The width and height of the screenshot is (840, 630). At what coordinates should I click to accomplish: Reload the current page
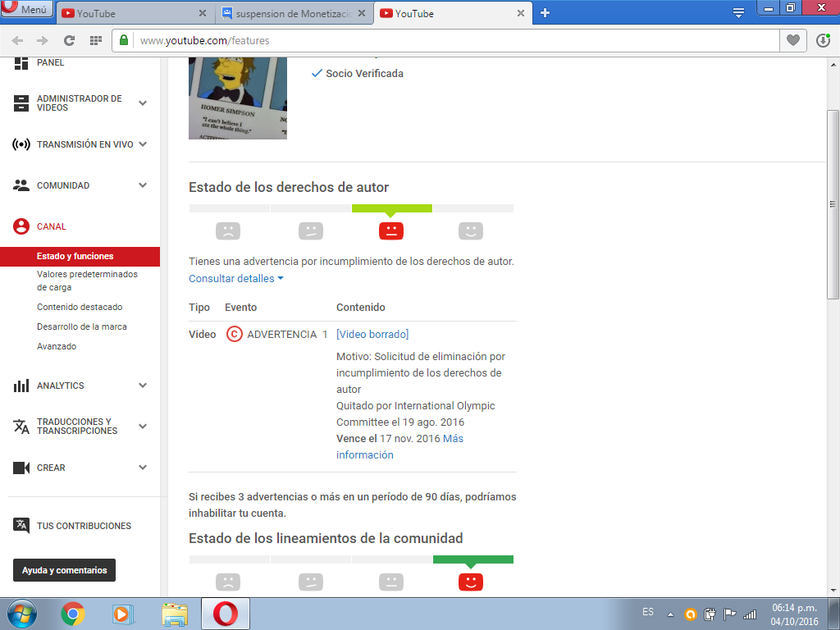[x=69, y=41]
